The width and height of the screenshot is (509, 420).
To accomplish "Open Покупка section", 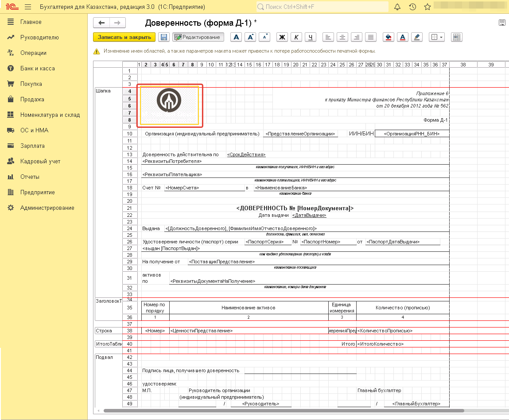I will tap(31, 84).
